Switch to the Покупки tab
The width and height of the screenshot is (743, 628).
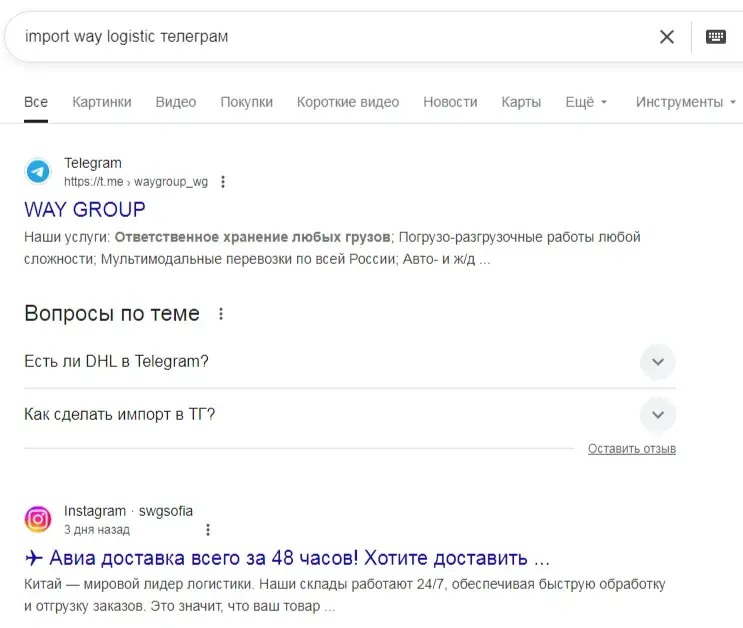click(246, 102)
